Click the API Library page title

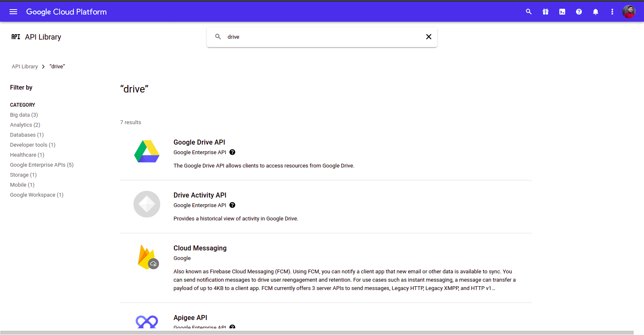43,37
